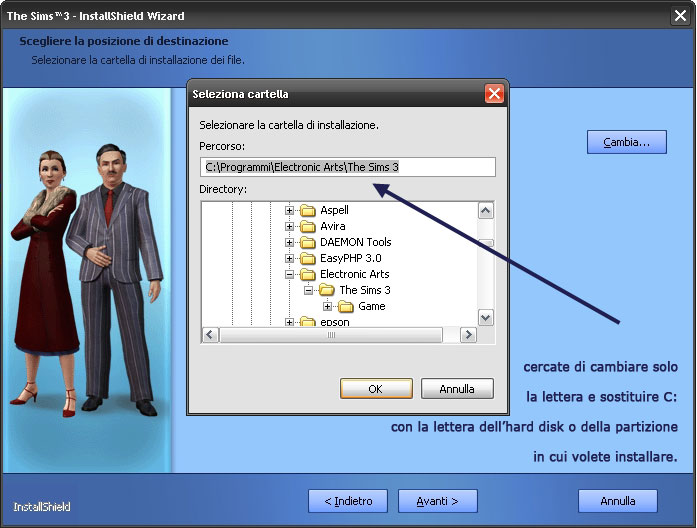Click the horizontal scroll-right arrow
This screenshot has width=697, height=528.
pos(468,335)
